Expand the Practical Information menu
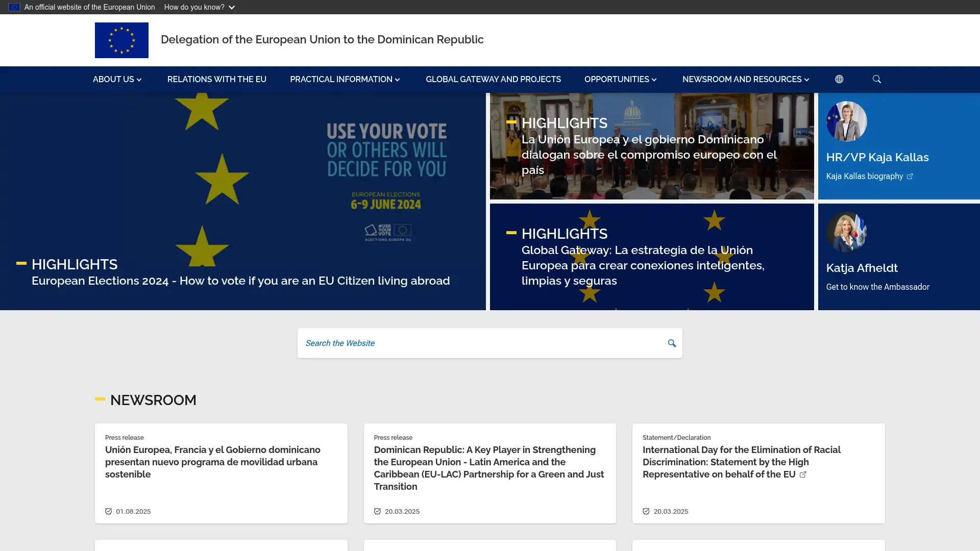980x551 pixels. point(345,79)
